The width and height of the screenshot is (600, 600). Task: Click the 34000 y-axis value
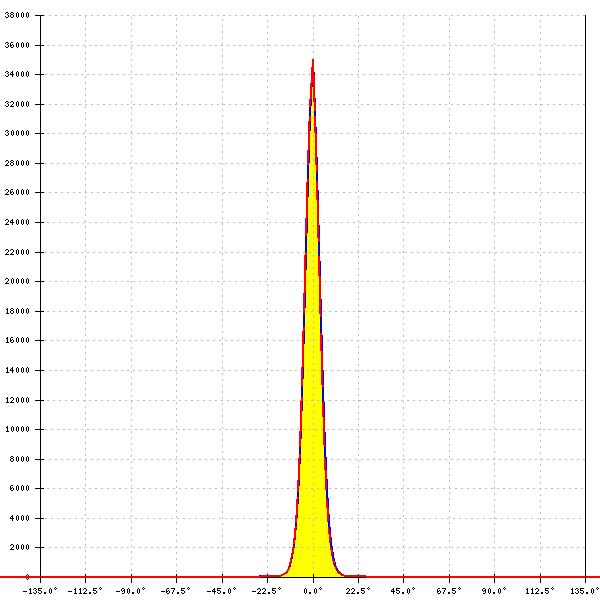[17, 74]
